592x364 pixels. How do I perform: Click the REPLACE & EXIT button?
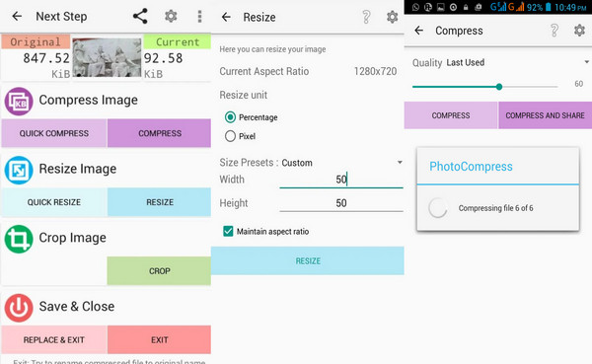coord(54,339)
